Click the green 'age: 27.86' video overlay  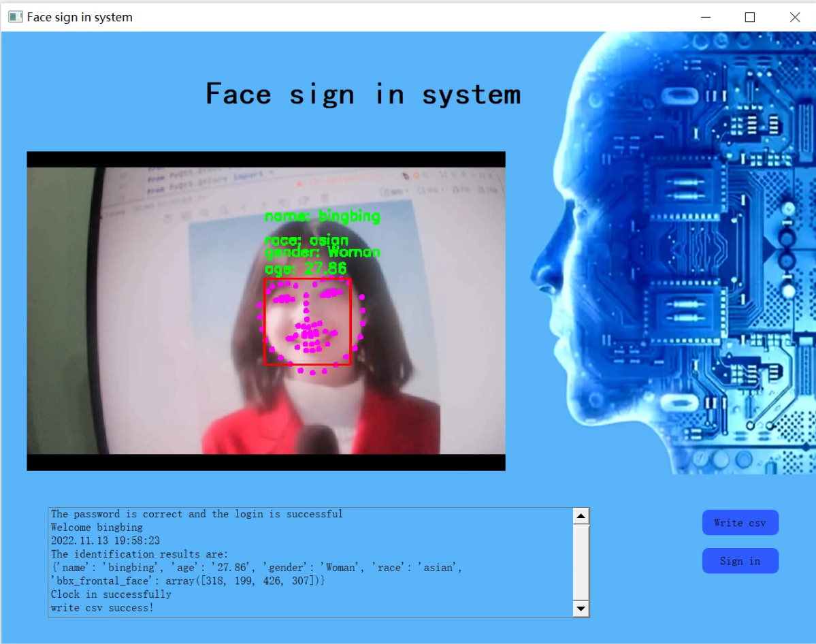[306, 269]
